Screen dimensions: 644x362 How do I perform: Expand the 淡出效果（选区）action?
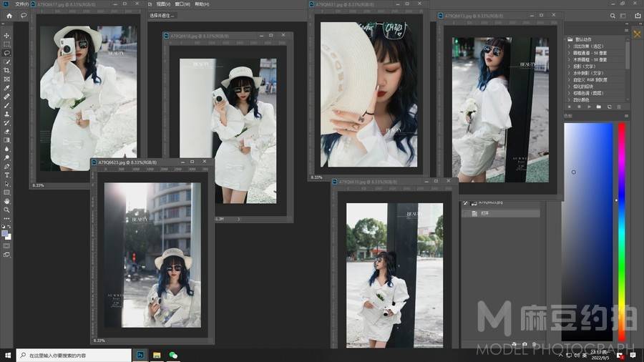[570, 47]
